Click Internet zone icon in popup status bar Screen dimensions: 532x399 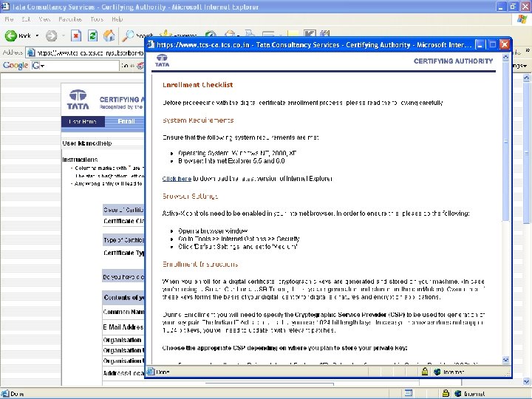437,372
